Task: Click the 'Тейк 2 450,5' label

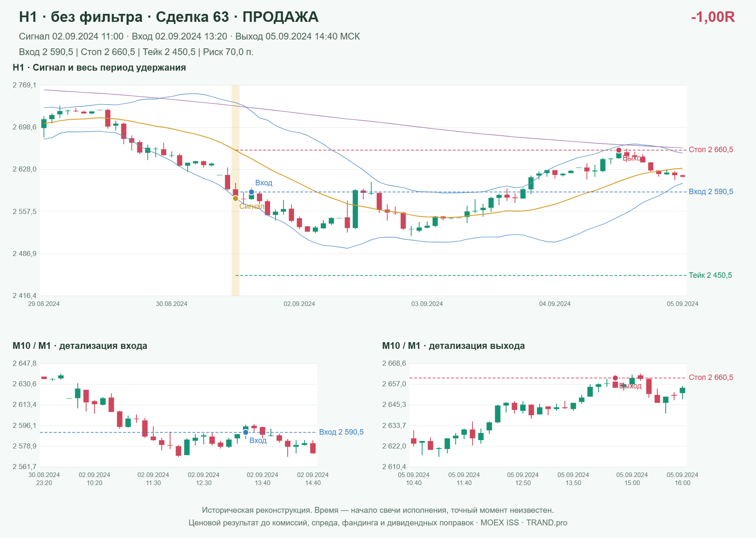Action: pos(710,275)
